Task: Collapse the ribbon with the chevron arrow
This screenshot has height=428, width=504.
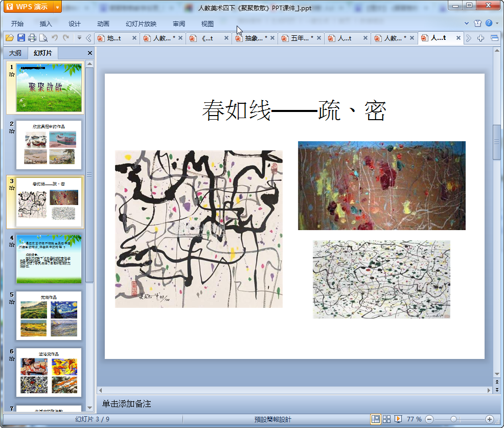Action: pos(467,23)
